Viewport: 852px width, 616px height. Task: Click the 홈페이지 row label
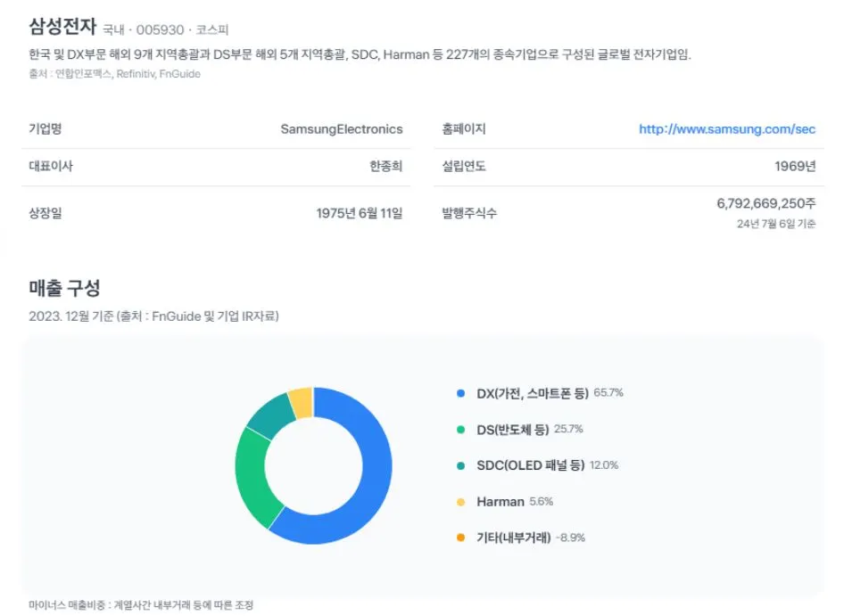coord(464,129)
